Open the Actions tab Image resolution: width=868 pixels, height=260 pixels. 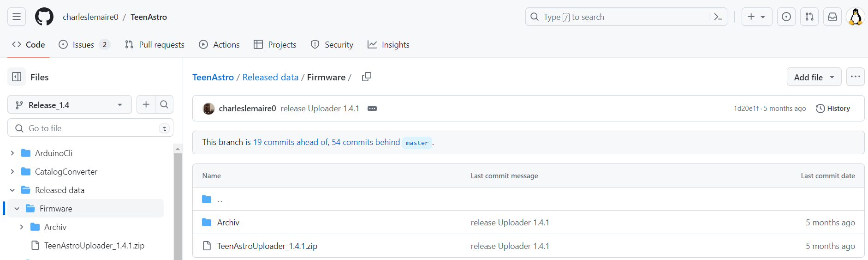(219, 45)
